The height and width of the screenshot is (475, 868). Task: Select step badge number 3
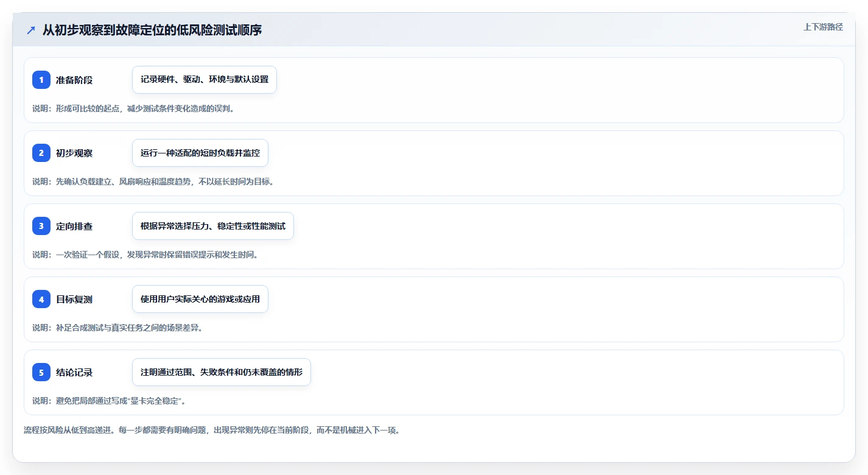[x=41, y=226]
